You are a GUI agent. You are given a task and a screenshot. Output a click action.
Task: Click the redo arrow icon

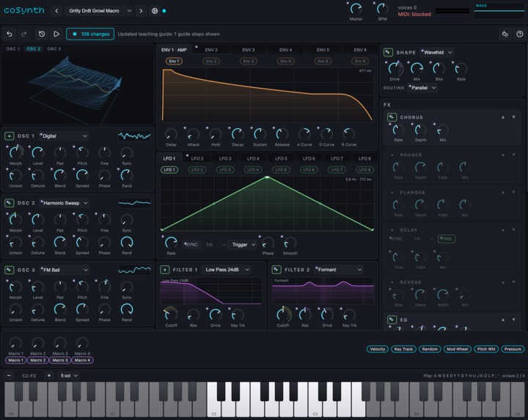(24, 34)
